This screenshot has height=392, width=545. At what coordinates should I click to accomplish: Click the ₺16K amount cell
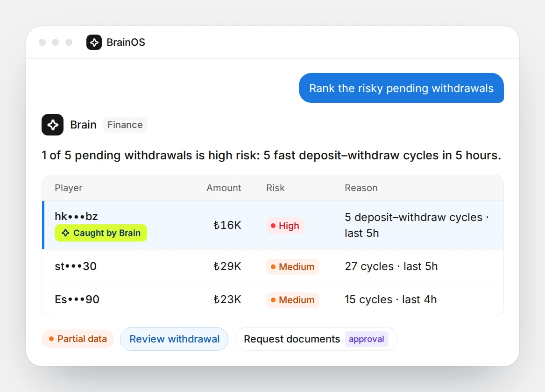coord(227,225)
